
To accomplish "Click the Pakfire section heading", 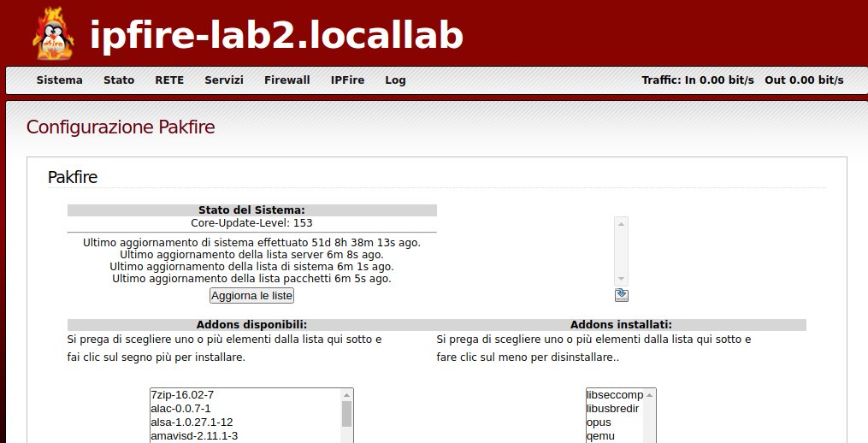I will pyautogui.click(x=73, y=177).
